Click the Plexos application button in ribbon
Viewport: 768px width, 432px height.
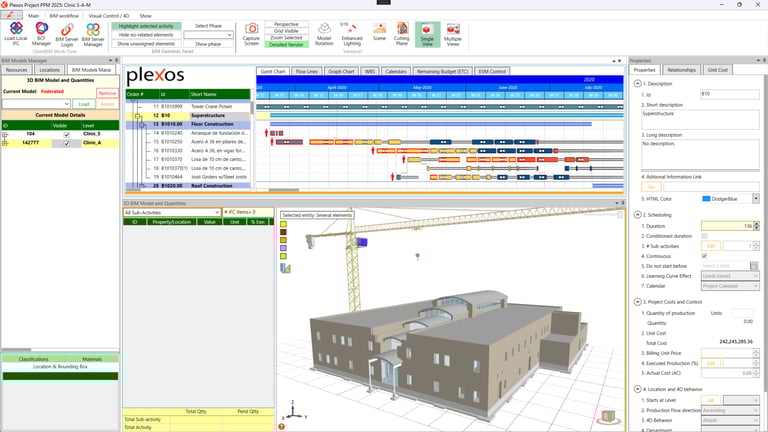tap(11, 15)
